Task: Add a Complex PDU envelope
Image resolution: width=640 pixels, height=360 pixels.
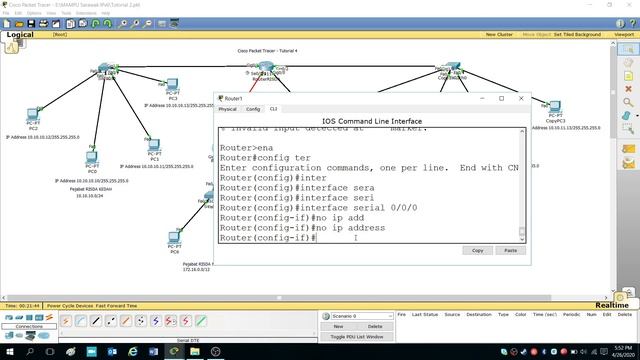Action: [629, 164]
